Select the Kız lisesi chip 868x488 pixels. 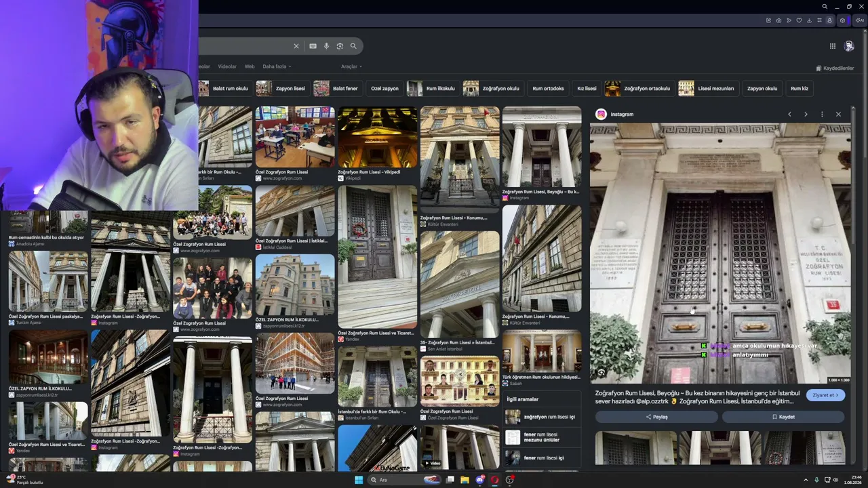click(x=587, y=89)
